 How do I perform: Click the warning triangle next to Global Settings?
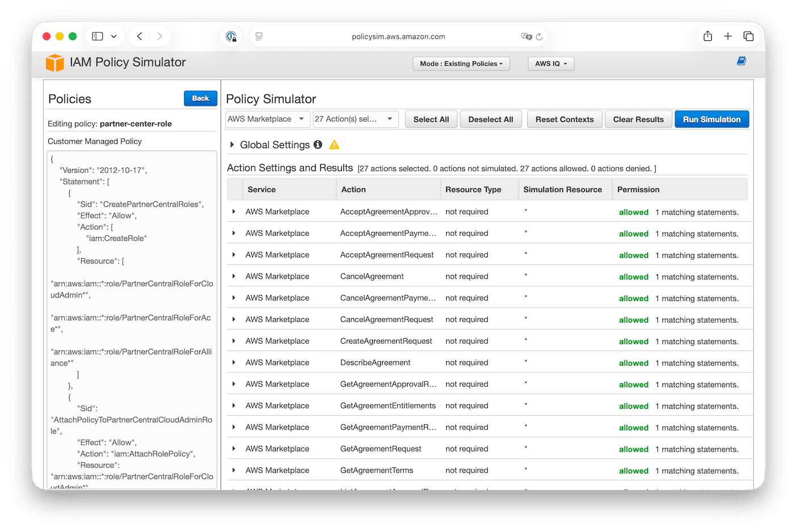[x=334, y=145]
